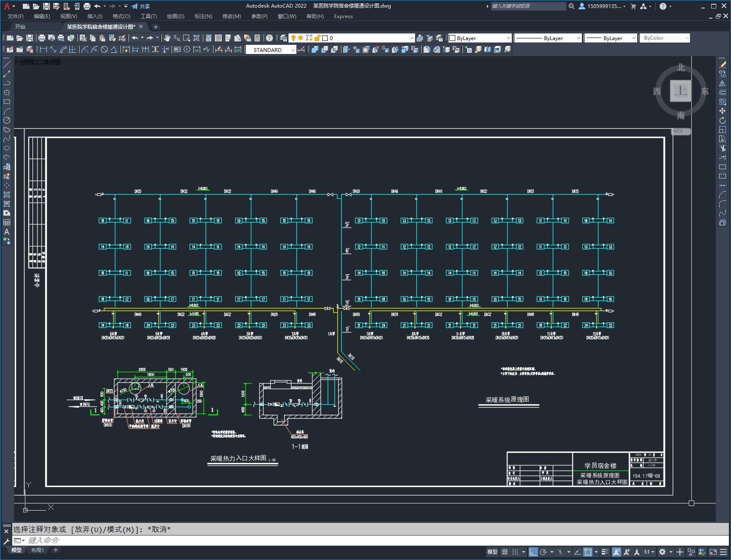Select the Mirror tool in modify toolbar
Screen dimensions: 731x560
(723, 84)
